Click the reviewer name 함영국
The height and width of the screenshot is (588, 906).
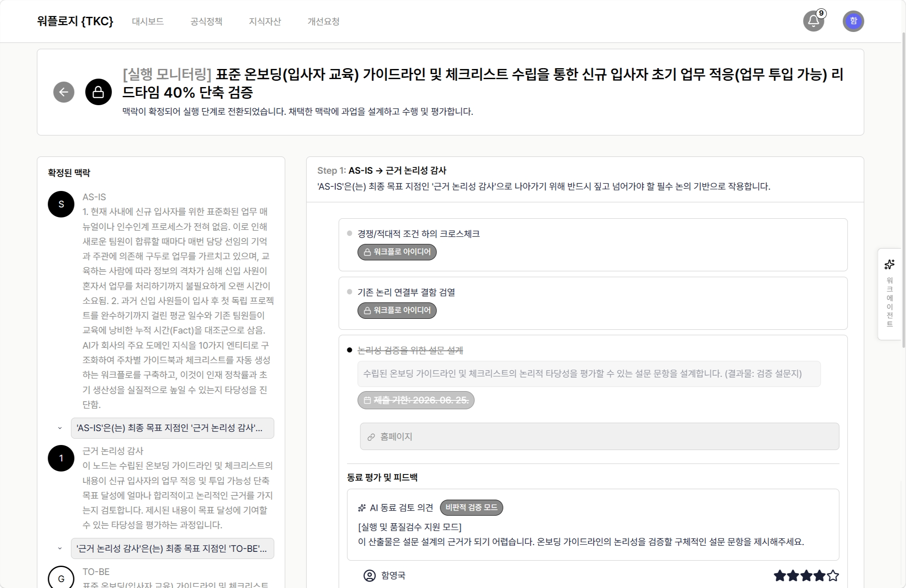click(x=393, y=575)
